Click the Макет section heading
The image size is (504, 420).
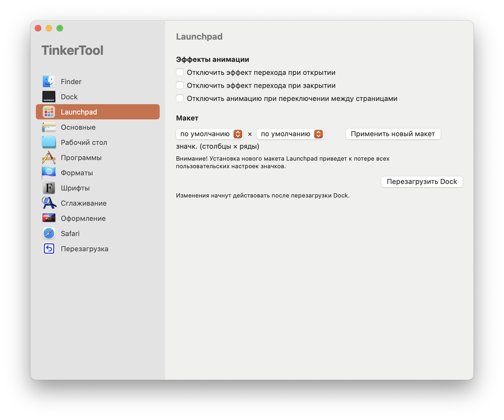coord(187,118)
